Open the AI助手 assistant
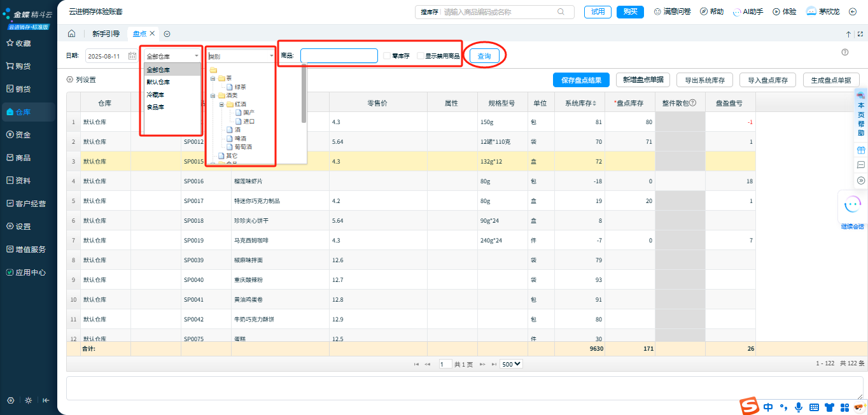 [x=748, y=11]
